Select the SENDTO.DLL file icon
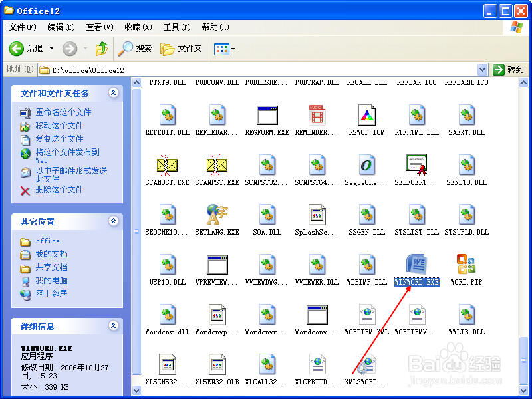The height and width of the screenshot is (399, 532). click(467, 165)
